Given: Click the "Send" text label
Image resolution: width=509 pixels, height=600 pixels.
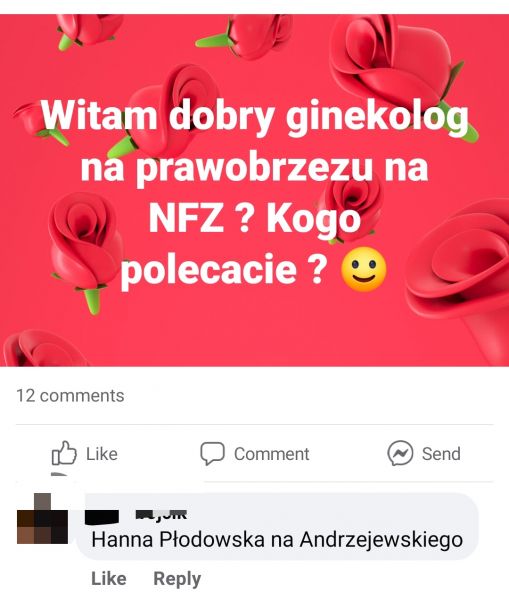Looking at the screenshot, I should [441, 454].
